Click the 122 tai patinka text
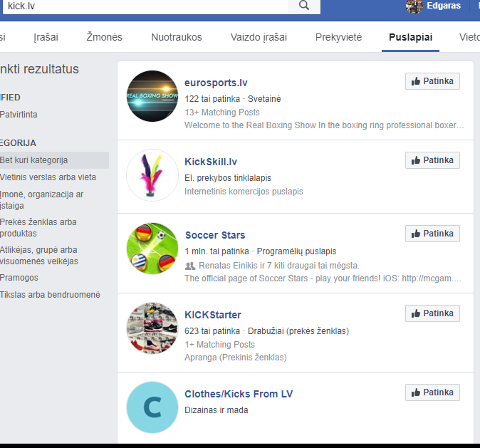 (x=212, y=99)
